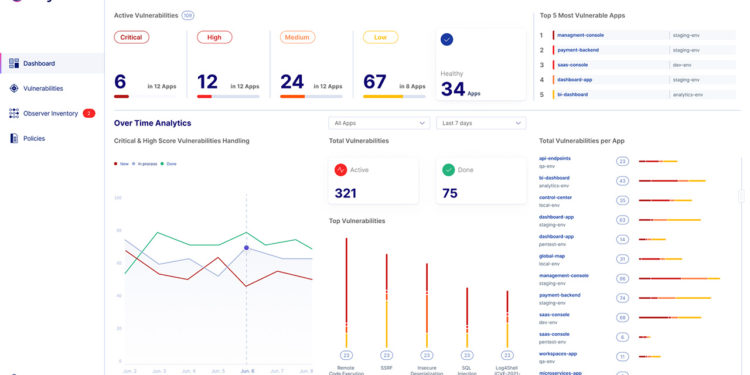Screen dimensions: 750x375
Task: Click the Vulnerabilities target icon
Action: 14,88
